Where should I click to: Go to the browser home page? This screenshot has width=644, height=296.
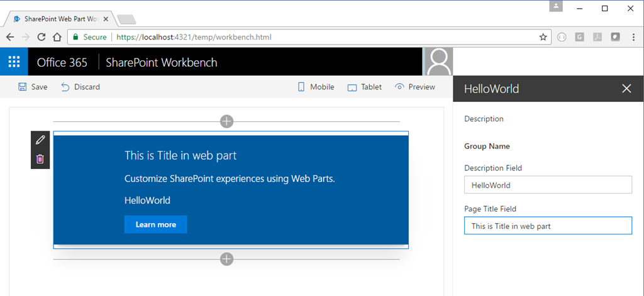click(57, 37)
